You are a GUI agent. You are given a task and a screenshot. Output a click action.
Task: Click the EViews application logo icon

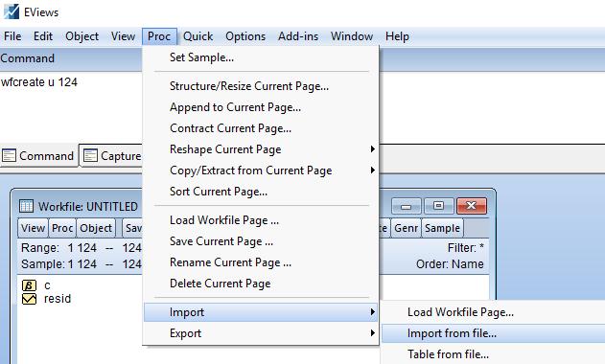pos(12,11)
